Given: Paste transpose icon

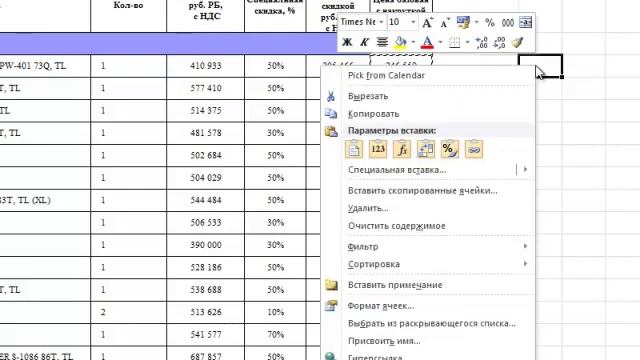Looking at the screenshot, I should coord(426,149).
